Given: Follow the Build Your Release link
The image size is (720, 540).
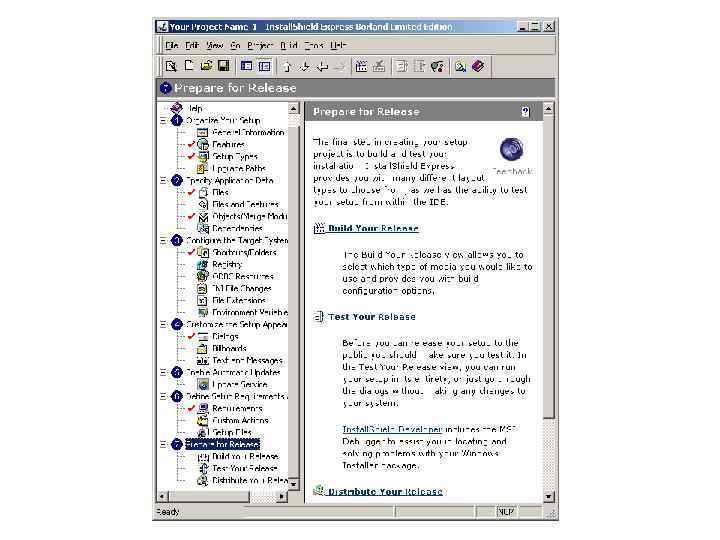Looking at the screenshot, I should [373, 228].
